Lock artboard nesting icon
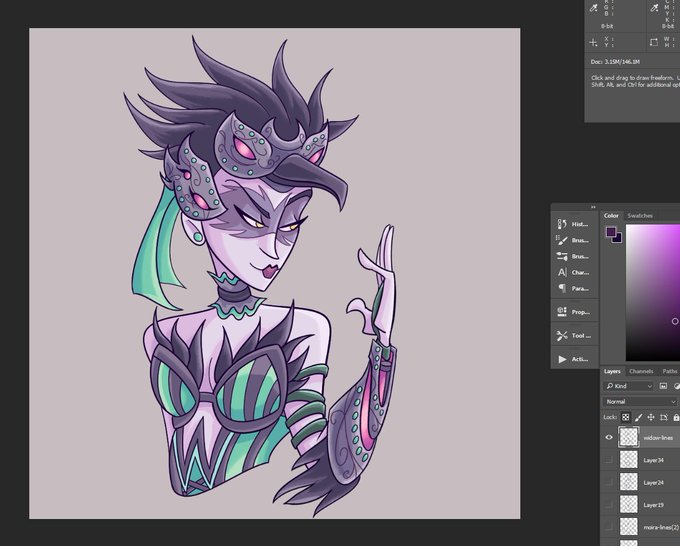The image size is (680, 546). click(664, 417)
